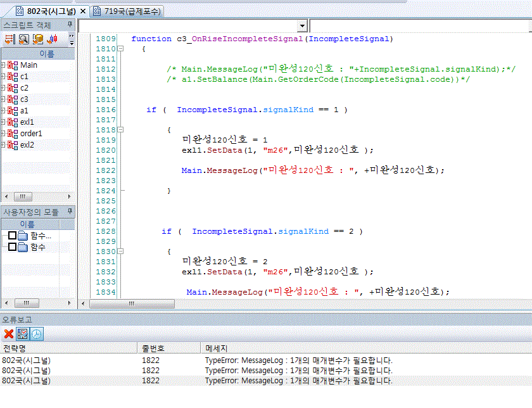Click the magnifier search icon in script panel
The image size is (532, 408).
tap(23, 39)
